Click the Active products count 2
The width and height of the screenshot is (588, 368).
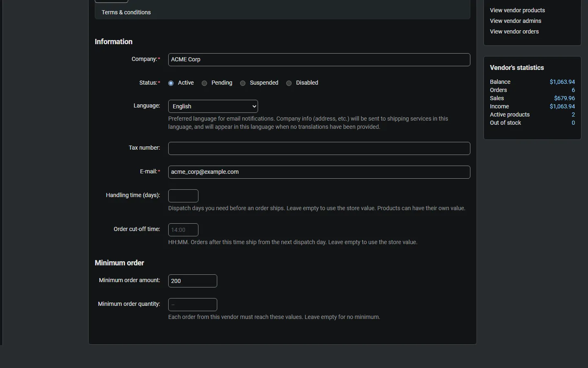(x=573, y=114)
